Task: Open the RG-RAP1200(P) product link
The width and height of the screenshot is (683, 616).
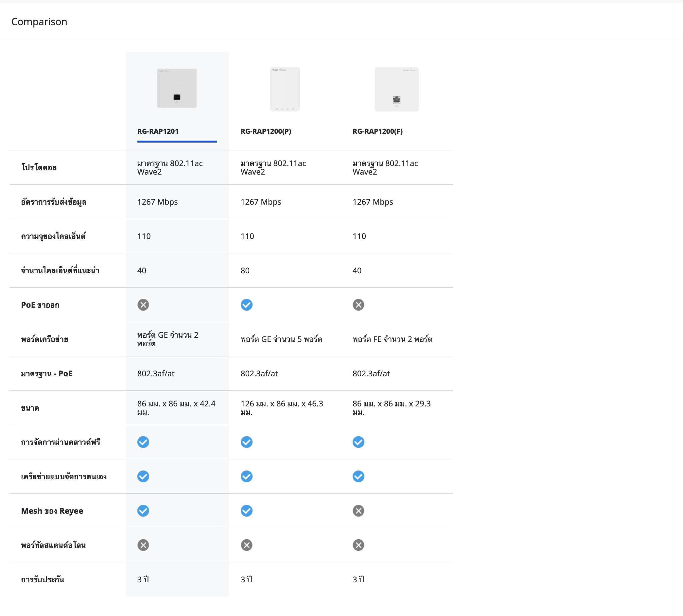Action: [266, 131]
